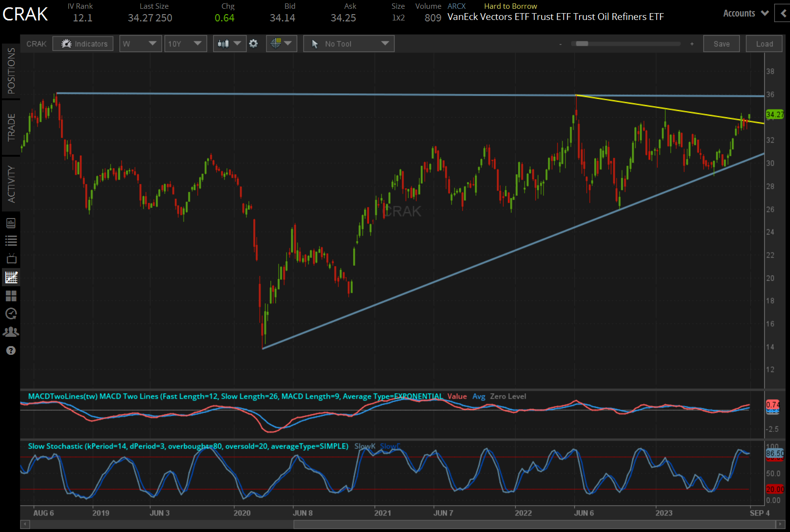The height and width of the screenshot is (532, 790).
Task: Open the W timeframe dropdown
Action: tap(140, 43)
